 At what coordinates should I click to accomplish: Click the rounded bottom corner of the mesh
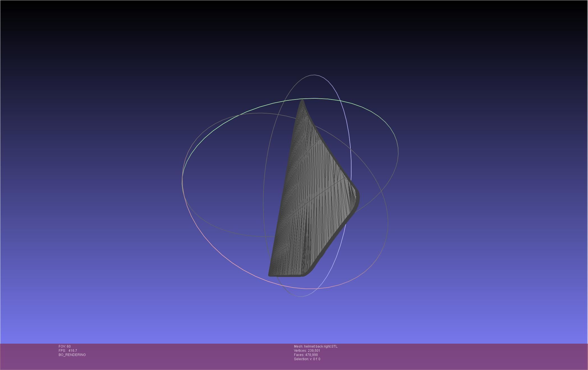[307, 273]
